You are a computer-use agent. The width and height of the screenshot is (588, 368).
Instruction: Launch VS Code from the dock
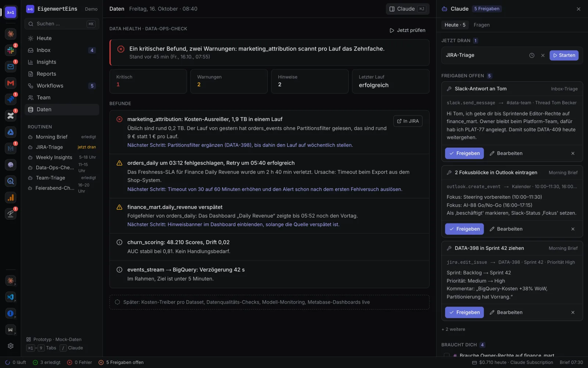tap(11, 297)
